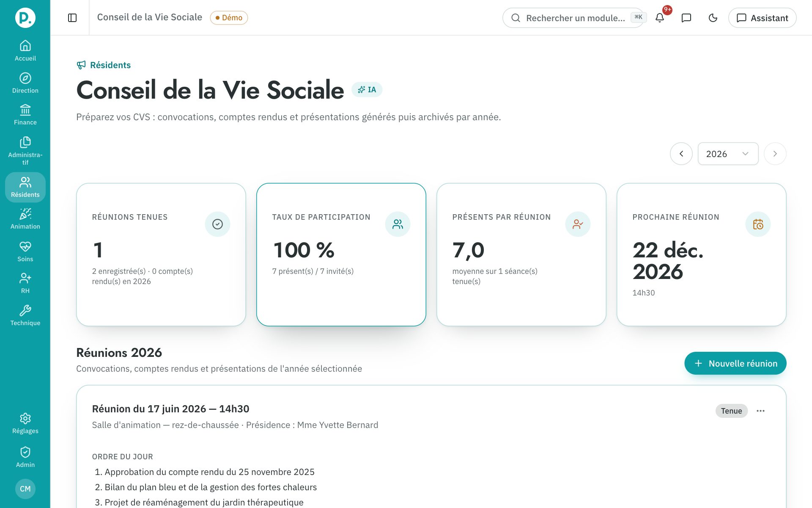Viewport: 812px width, 508px height.
Task: Open the Admin section
Action: (x=25, y=457)
